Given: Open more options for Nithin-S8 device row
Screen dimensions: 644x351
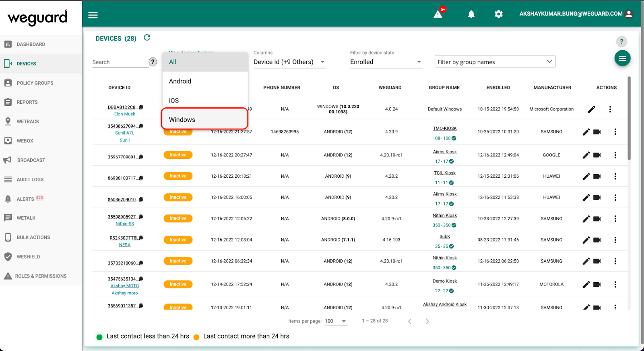Looking at the screenshot, I should click(615, 219).
